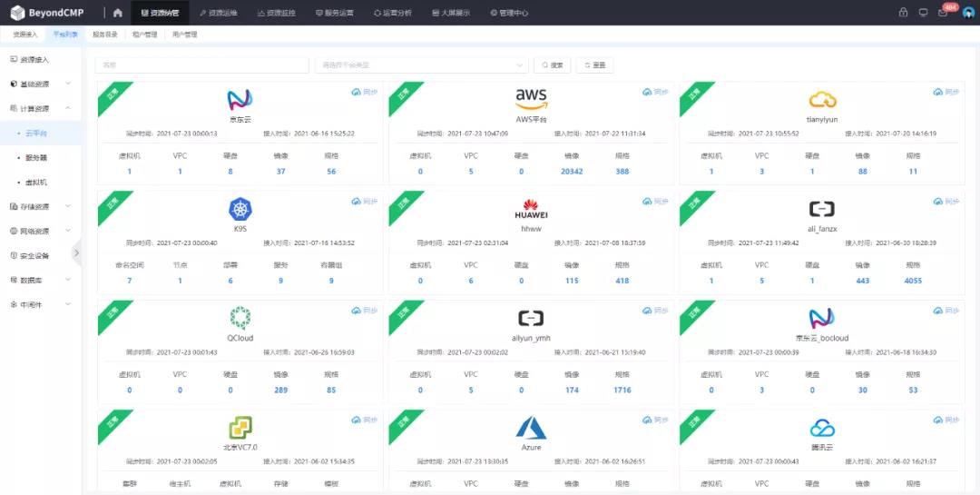Switch to 大屏展示 top menu
The image size is (980, 495).
[451, 13]
